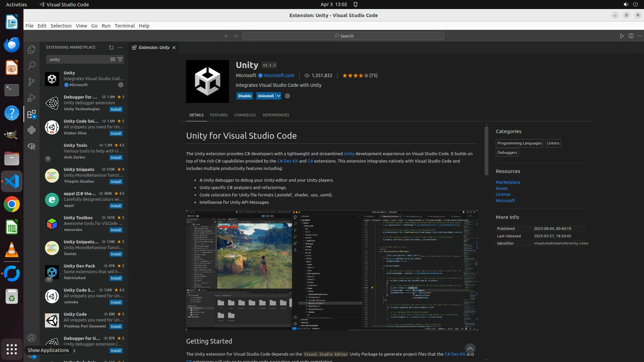644x362 pixels.
Task: Open the Explorer view in the activity bar
Action: [32, 50]
